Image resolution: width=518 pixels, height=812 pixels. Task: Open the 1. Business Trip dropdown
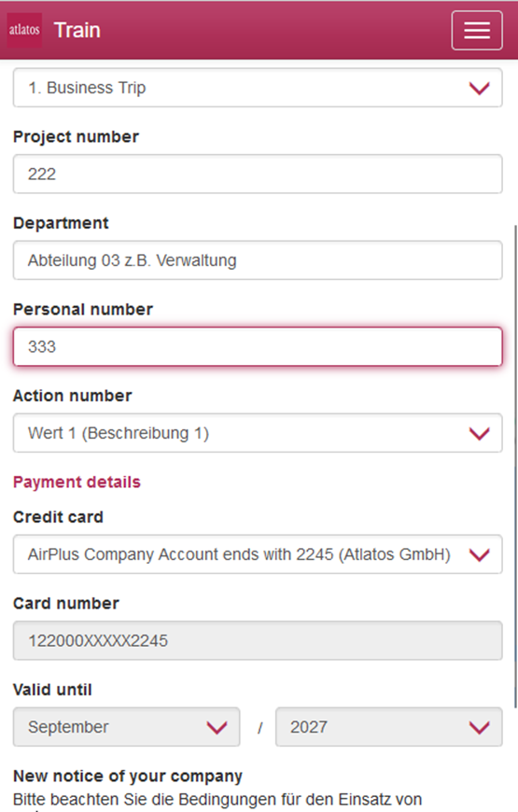pos(258,88)
